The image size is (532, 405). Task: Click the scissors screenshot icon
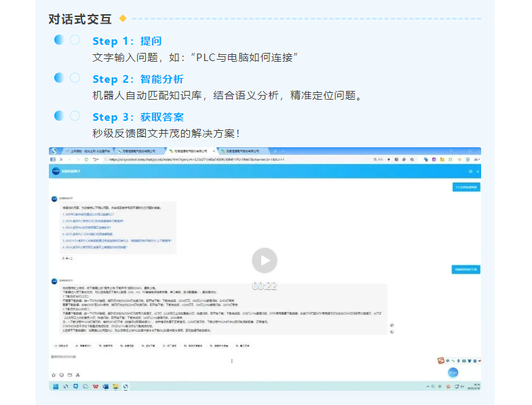tap(78, 374)
